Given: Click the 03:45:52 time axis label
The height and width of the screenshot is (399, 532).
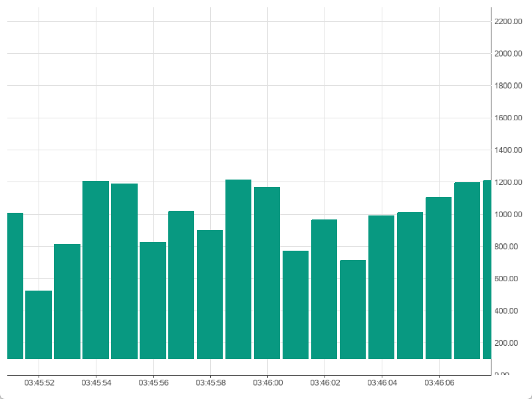Looking at the screenshot, I should [x=39, y=383].
